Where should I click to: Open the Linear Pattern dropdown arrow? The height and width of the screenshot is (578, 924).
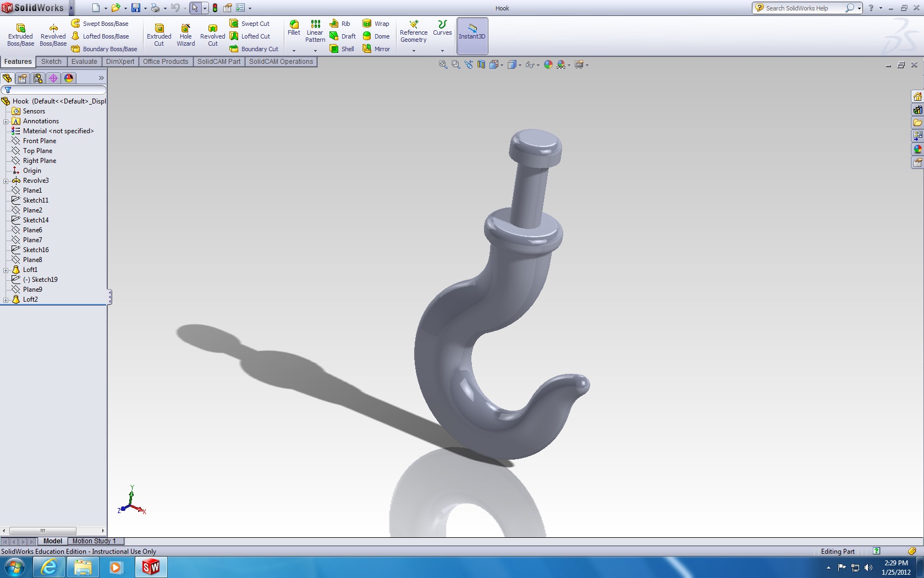tap(315, 51)
